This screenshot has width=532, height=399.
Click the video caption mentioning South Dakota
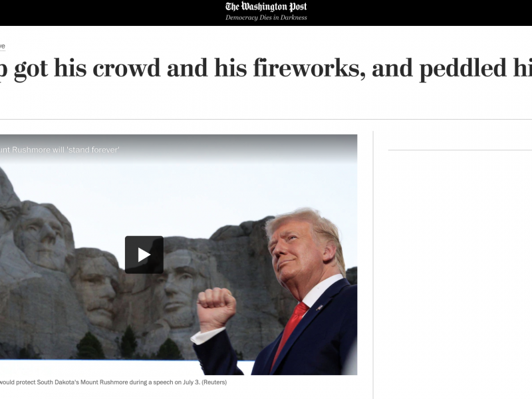[113, 382]
